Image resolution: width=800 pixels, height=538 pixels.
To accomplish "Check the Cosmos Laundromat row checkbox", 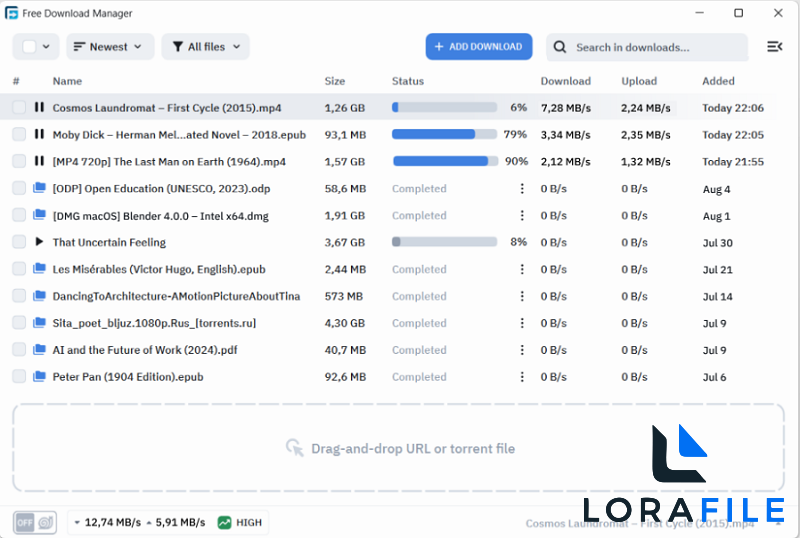I will (x=19, y=107).
